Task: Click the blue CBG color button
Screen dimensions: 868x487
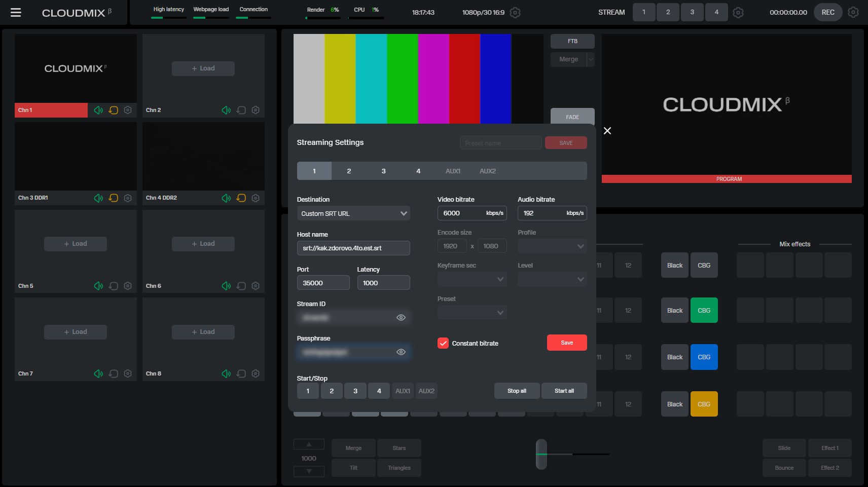Action: pos(704,357)
